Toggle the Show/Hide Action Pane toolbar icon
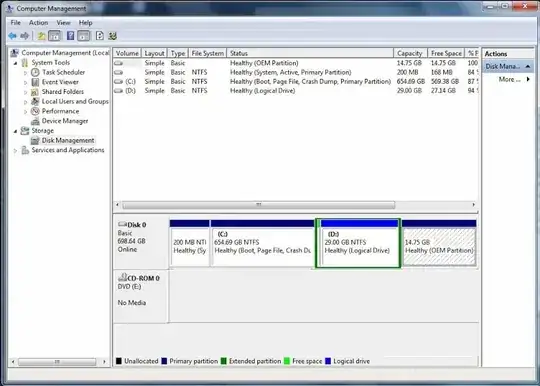Viewport: 540px width, 386px height. click(x=84, y=35)
